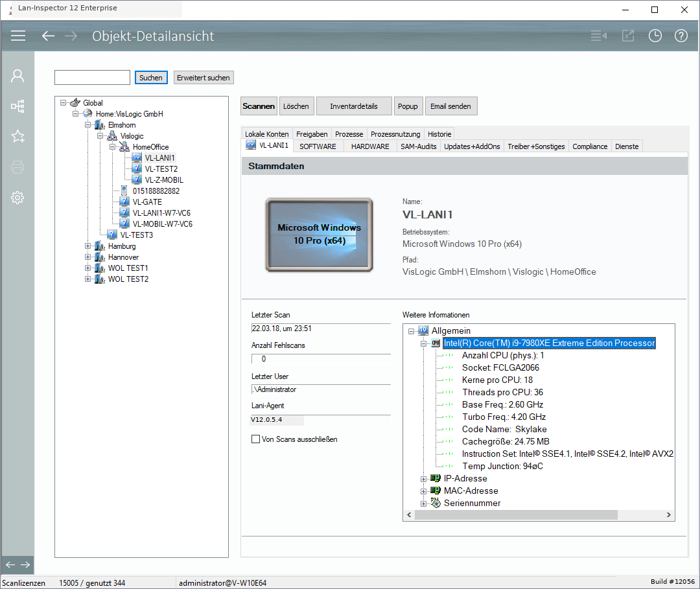Click the Seriennummer icon

(x=436, y=503)
